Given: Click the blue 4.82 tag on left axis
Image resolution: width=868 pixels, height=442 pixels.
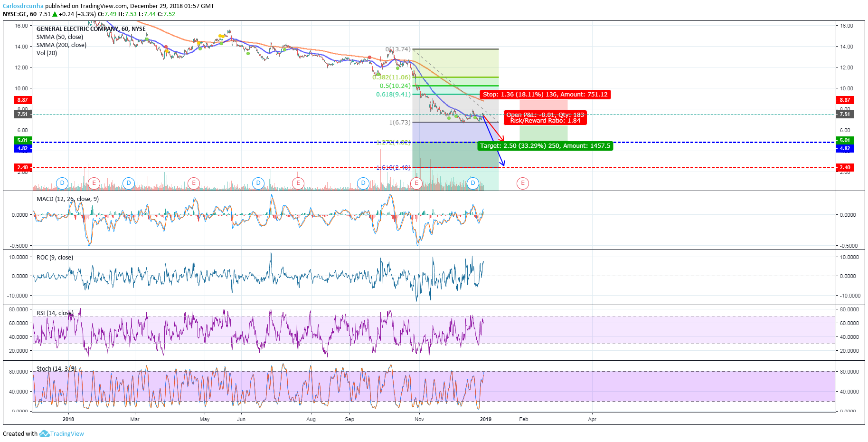Looking at the screenshot, I should (22, 149).
